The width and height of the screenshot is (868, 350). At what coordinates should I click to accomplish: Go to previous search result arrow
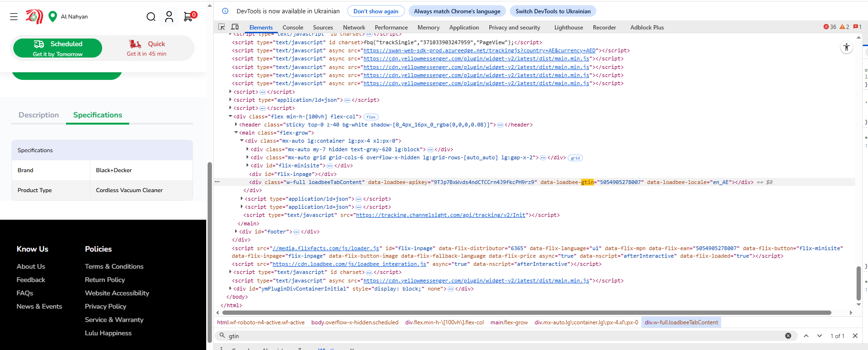[x=806, y=336]
